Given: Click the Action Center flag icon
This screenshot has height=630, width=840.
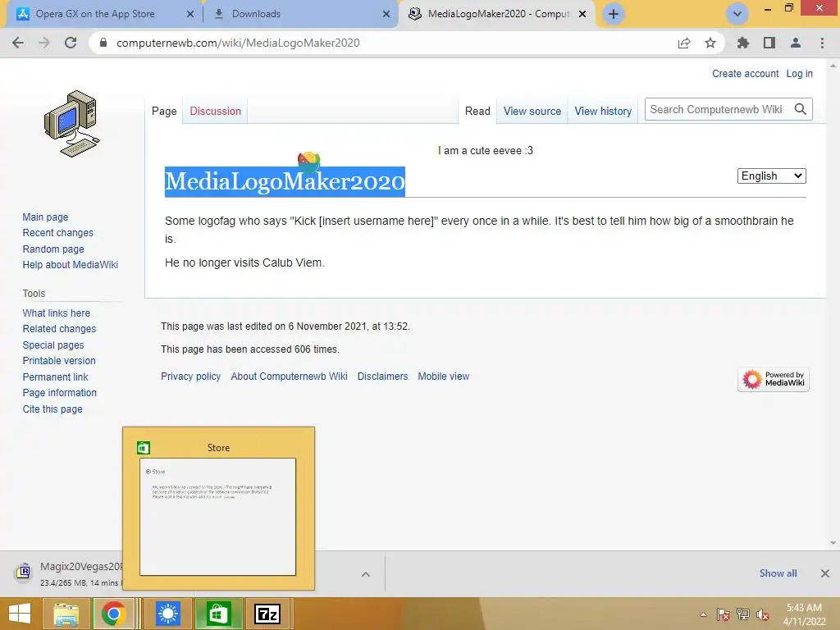Looking at the screenshot, I should pyautogui.click(x=724, y=614).
